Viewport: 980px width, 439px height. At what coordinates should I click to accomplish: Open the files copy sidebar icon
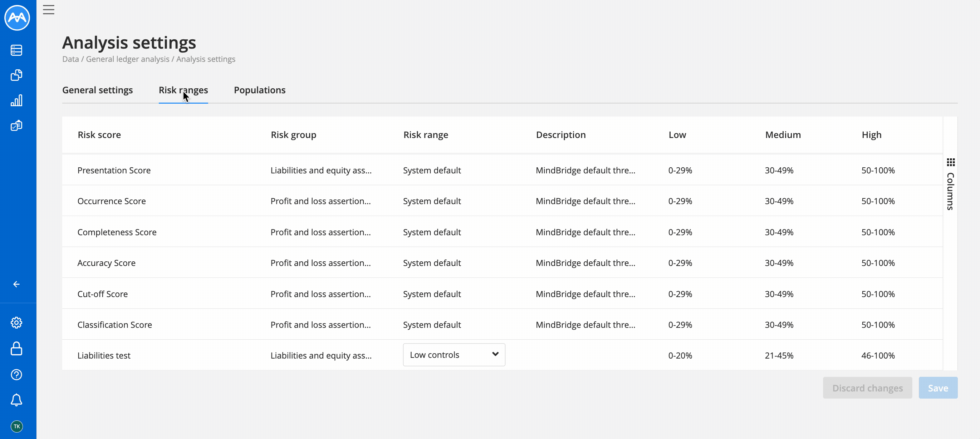click(x=16, y=75)
